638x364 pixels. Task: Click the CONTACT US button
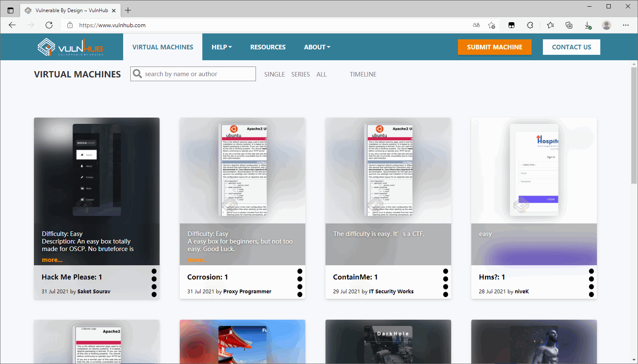571,47
